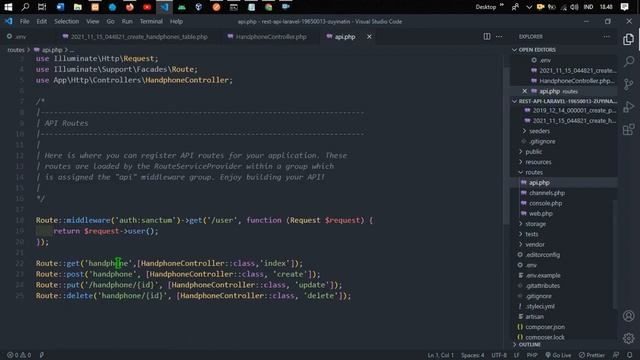
Task: Click the Visual Studio Code taskbar icon
Action: pos(164,7)
